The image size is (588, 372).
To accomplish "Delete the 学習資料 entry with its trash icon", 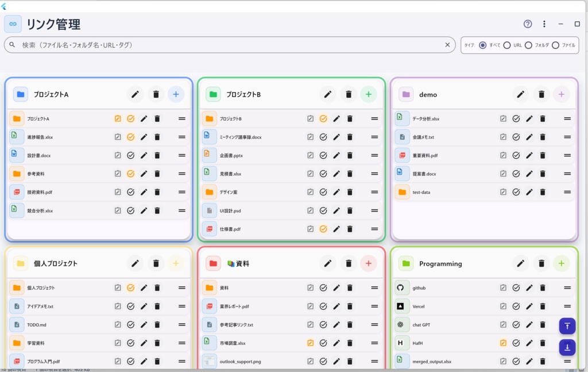I will coord(156,343).
